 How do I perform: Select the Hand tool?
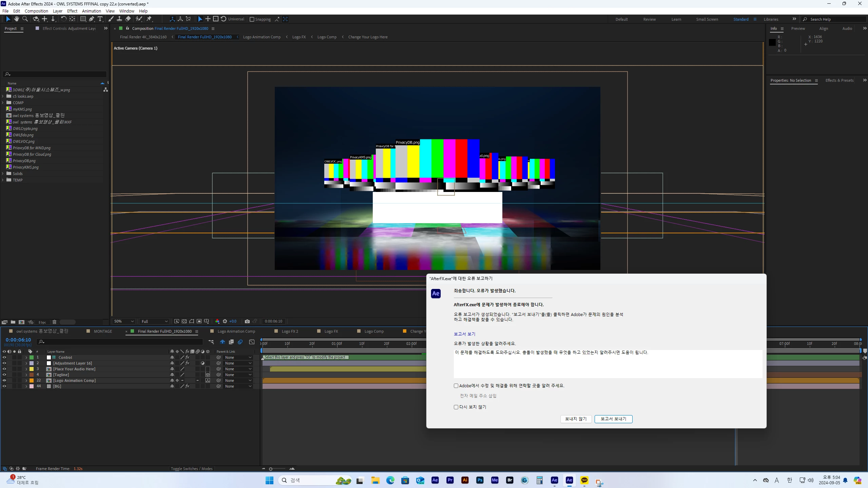(16, 19)
